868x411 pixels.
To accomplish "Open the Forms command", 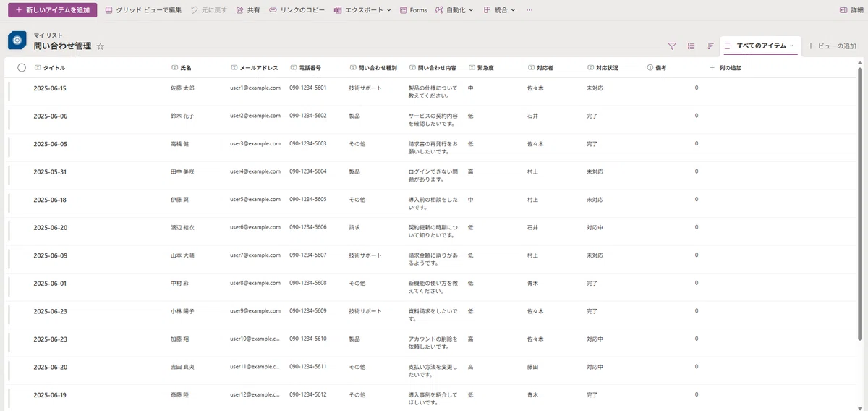I will point(413,10).
